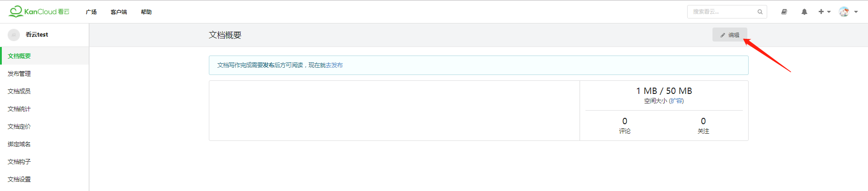Click the 编辑 edit button
This screenshot has width=868, height=191.
click(730, 35)
